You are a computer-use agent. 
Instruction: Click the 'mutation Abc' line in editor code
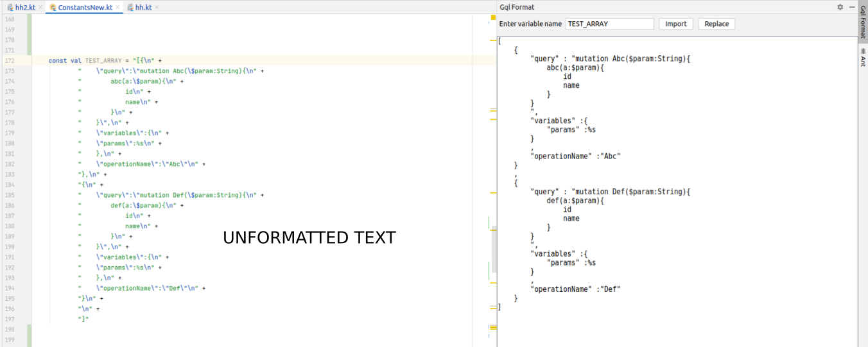click(171, 71)
